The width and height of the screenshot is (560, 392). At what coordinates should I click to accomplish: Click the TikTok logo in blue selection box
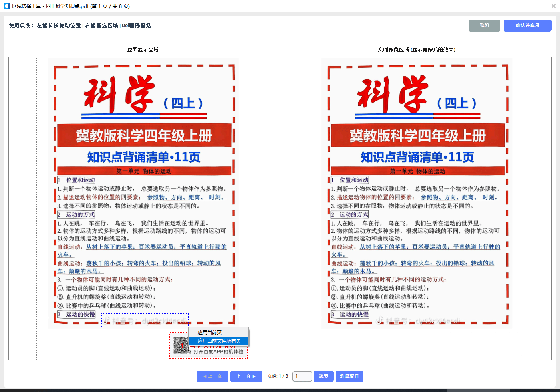tap(107, 321)
